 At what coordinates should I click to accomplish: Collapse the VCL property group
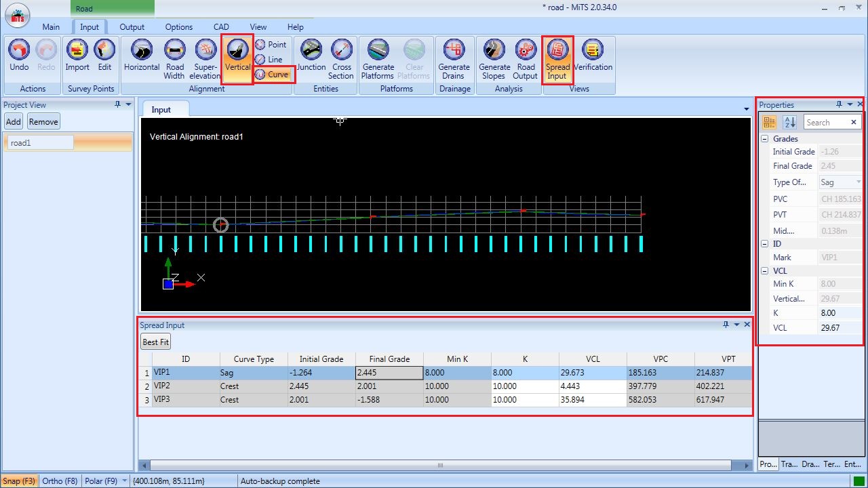(x=765, y=271)
